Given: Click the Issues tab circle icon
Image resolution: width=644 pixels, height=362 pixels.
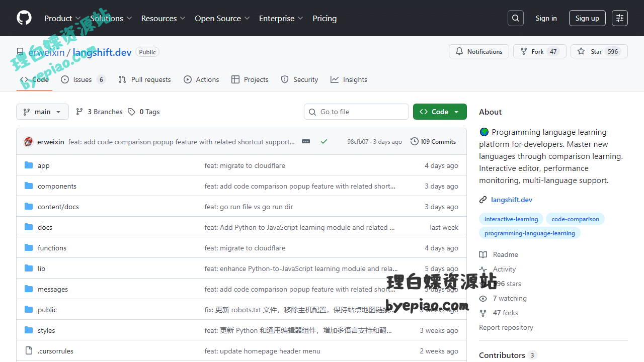Looking at the screenshot, I should (65, 79).
